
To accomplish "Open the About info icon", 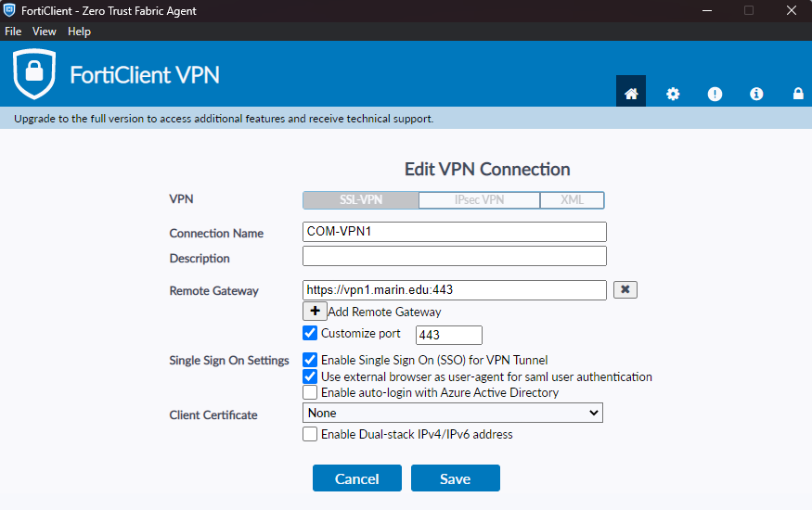I will pos(756,94).
